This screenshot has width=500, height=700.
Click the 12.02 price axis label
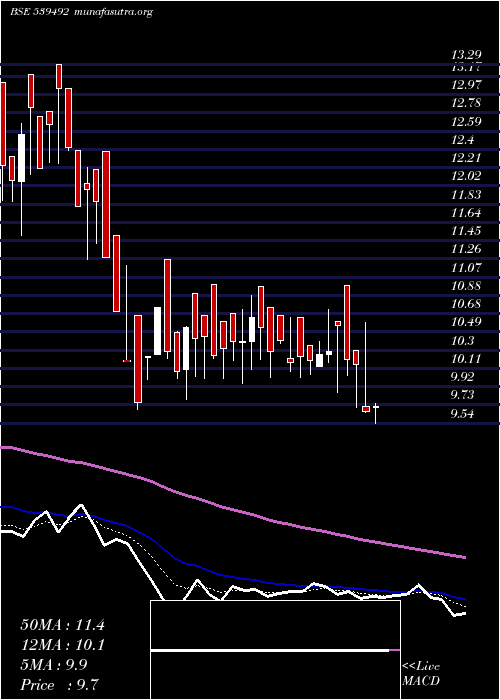[x=466, y=176]
